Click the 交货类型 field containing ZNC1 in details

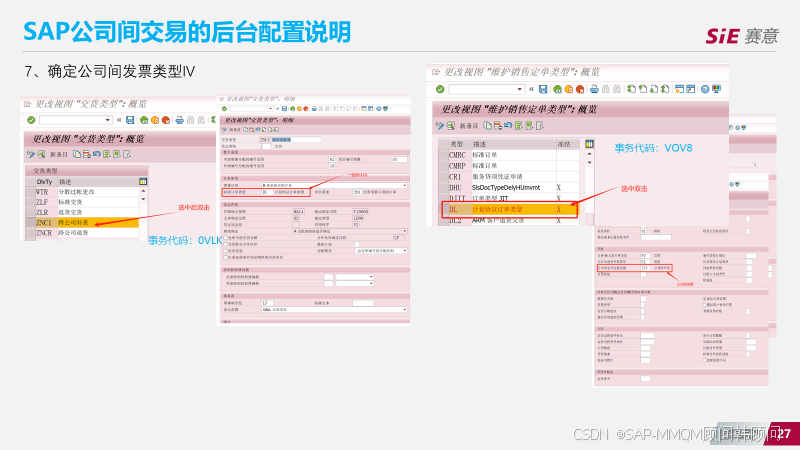click(265, 139)
